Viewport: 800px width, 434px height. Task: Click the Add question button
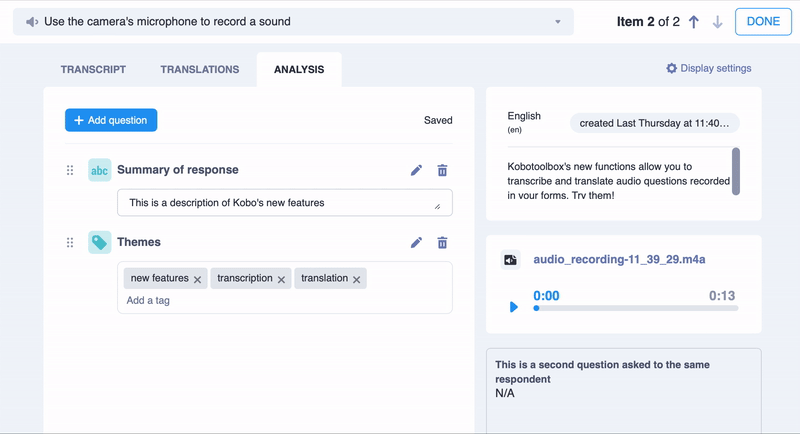click(x=111, y=120)
